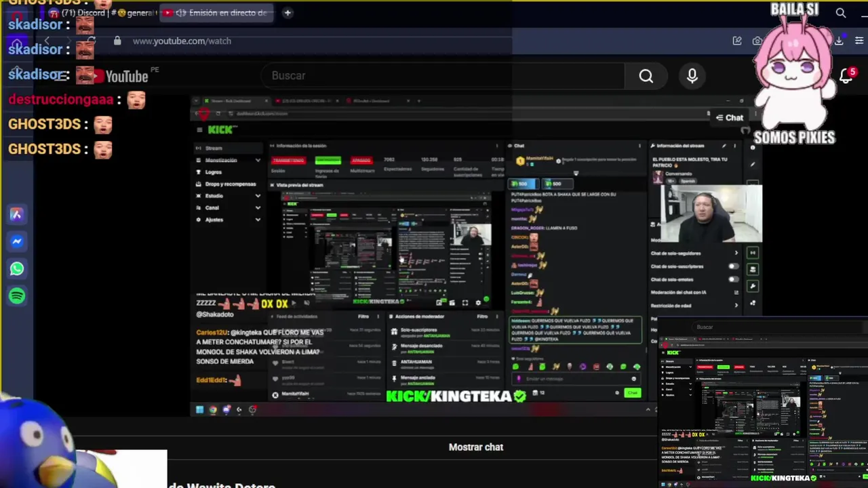Click the browser download icon at top right

click(x=839, y=41)
